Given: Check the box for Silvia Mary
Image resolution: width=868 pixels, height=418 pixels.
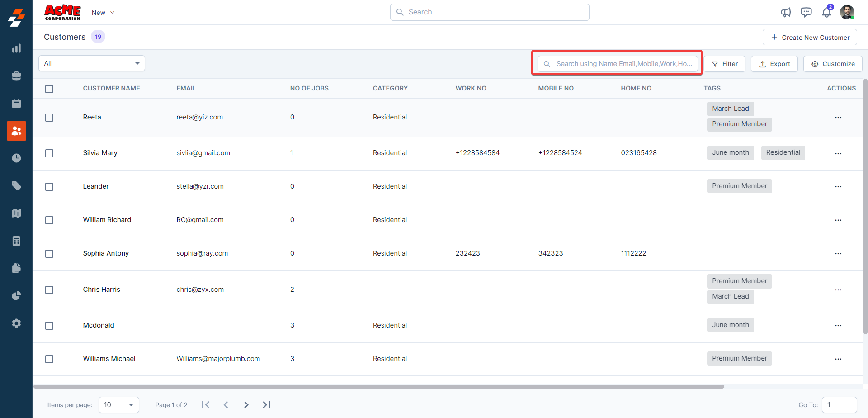Looking at the screenshot, I should coord(49,153).
